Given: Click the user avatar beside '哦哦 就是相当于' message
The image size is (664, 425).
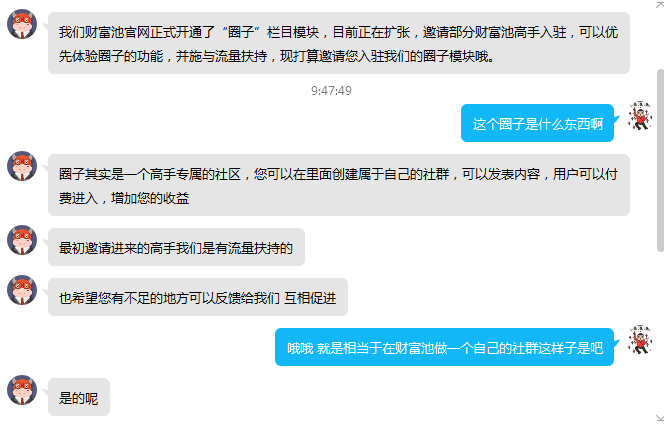Looking at the screenshot, I should point(640,339).
